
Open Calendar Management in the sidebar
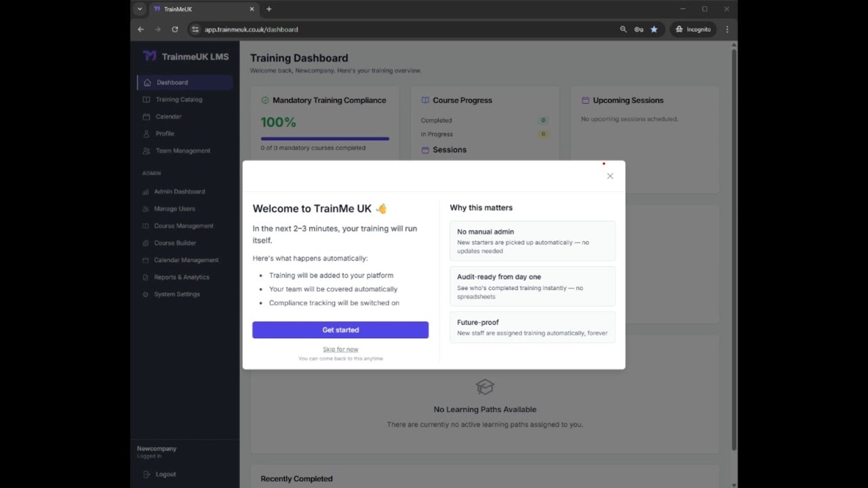(x=184, y=260)
